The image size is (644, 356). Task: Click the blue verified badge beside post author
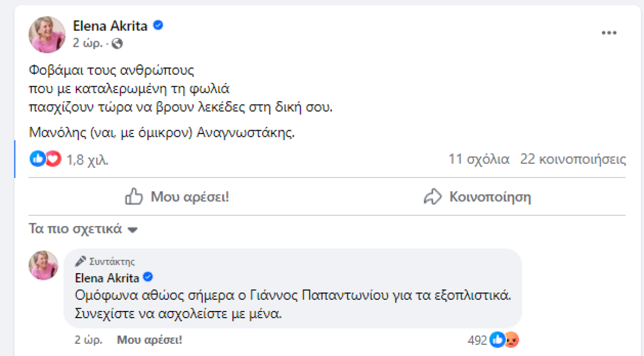(x=158, y=26)
